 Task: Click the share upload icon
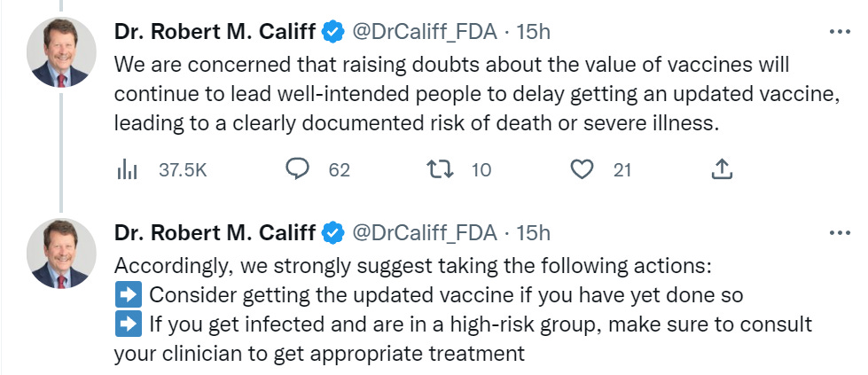pyautogui.click(x=722, y=168)
